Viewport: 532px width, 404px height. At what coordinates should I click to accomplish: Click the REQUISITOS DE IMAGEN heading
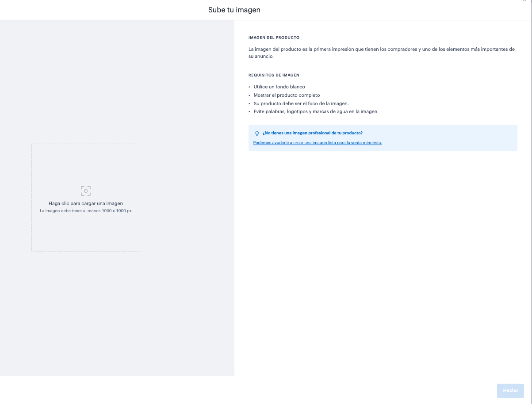[x=274, y=75]
